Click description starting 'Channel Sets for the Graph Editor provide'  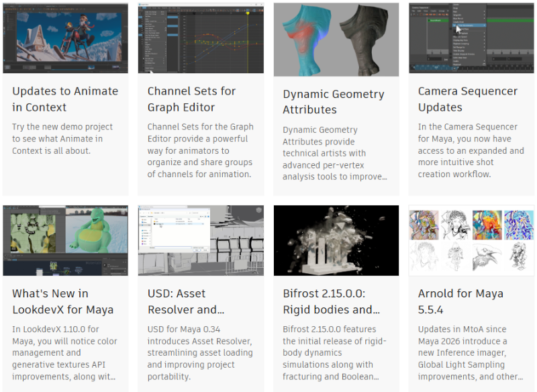pyautogui.click(x=200, y=150)
